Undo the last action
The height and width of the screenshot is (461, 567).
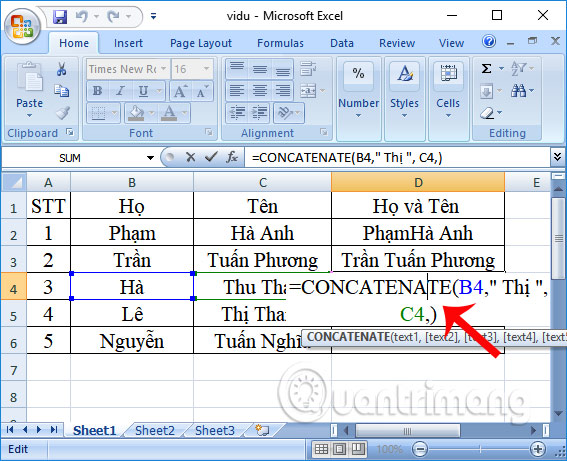pos(82,16)
